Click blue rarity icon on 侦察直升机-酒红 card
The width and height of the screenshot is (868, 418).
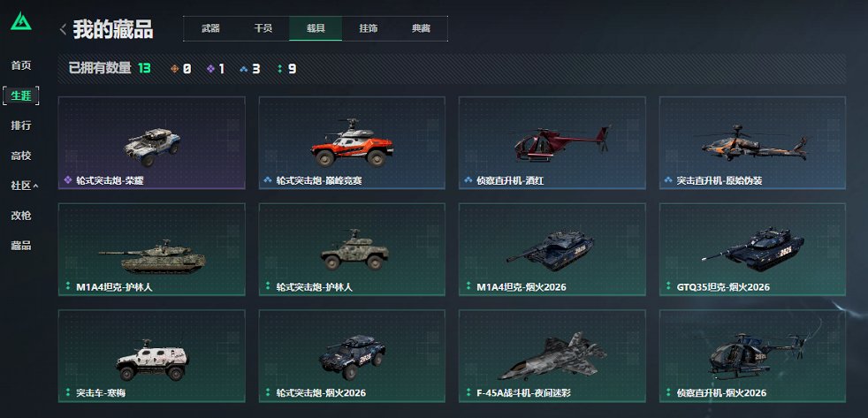tap(468, 180)
